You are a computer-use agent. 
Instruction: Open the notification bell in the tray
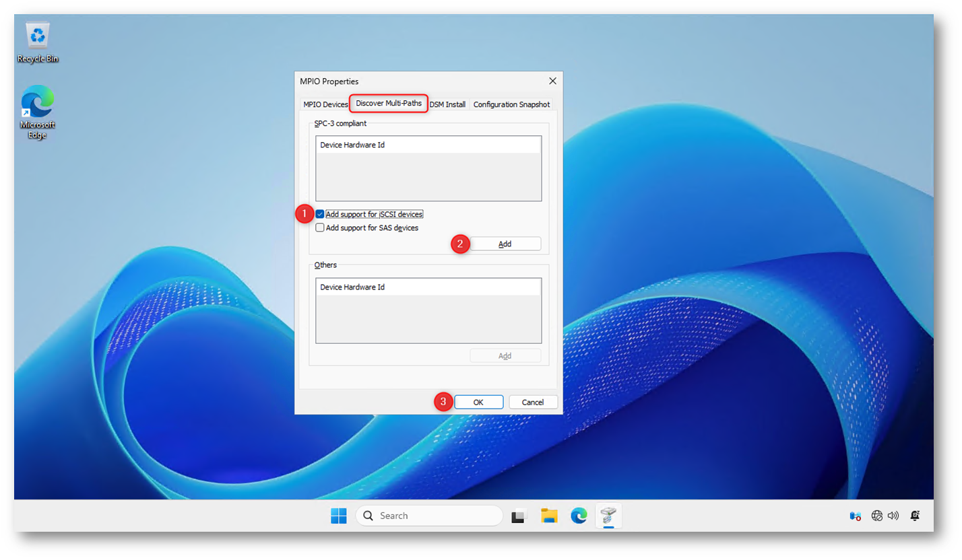click(x=915, y=516)
